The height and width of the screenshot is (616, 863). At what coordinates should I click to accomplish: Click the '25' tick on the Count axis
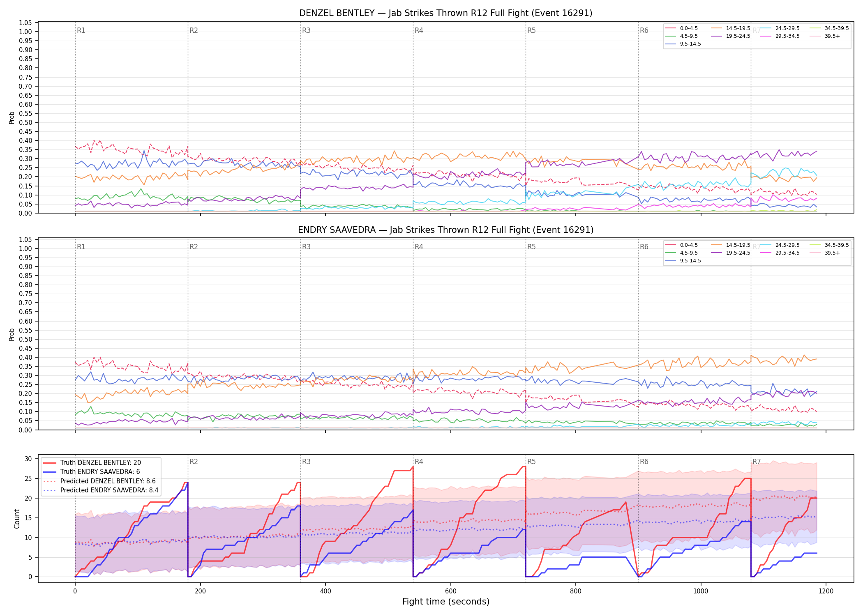[x=28, y=479]
